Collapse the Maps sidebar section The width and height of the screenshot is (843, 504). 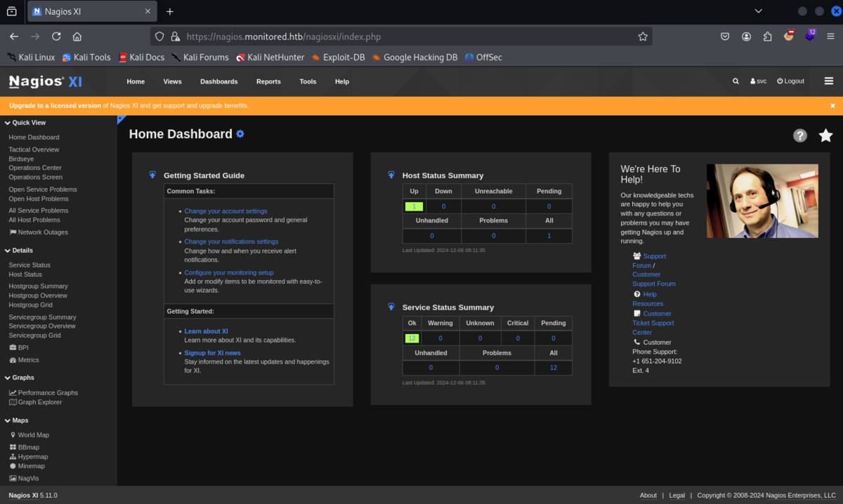16,420
